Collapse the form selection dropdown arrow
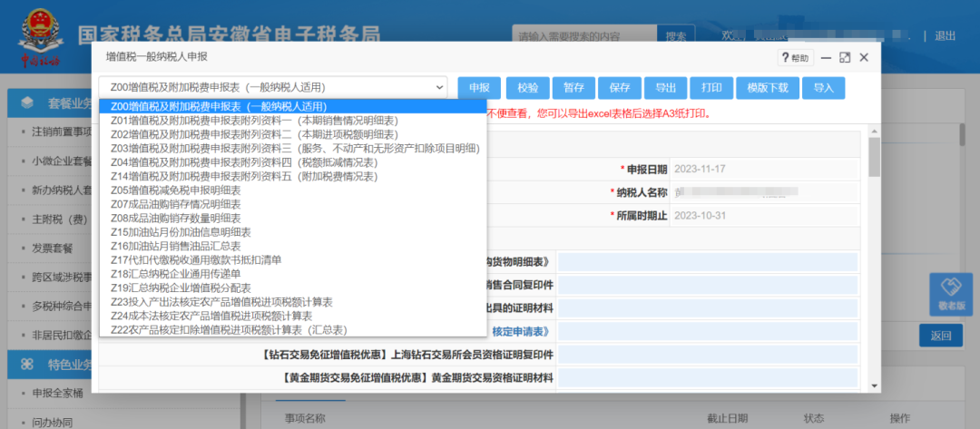 tap(438, 87)
